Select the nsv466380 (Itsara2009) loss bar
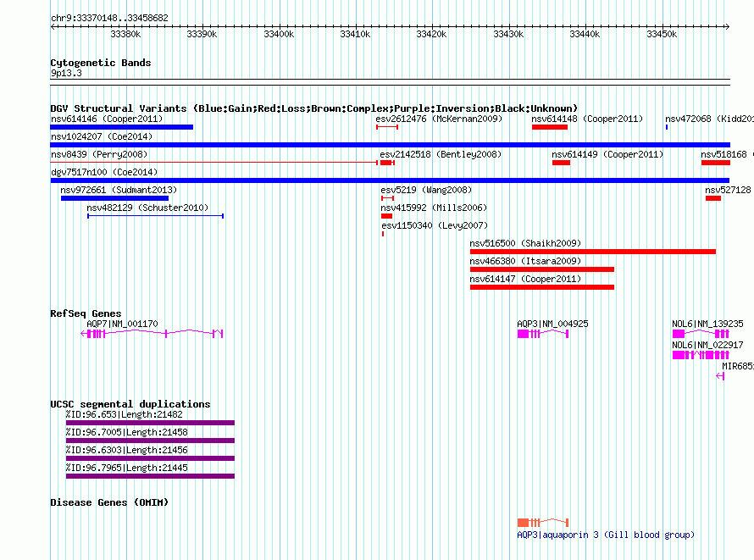The height and width of the screenshot is (560, 754). 542,269
